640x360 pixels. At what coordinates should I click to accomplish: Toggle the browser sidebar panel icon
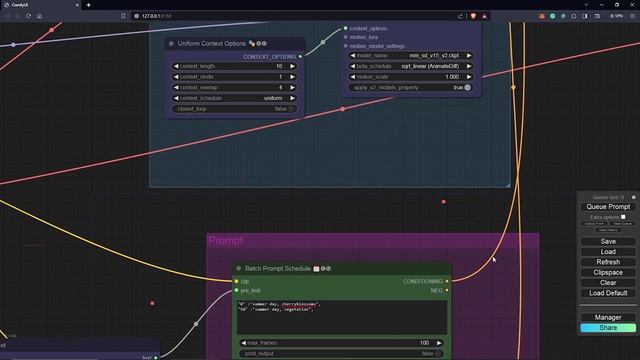click(585, 16)
